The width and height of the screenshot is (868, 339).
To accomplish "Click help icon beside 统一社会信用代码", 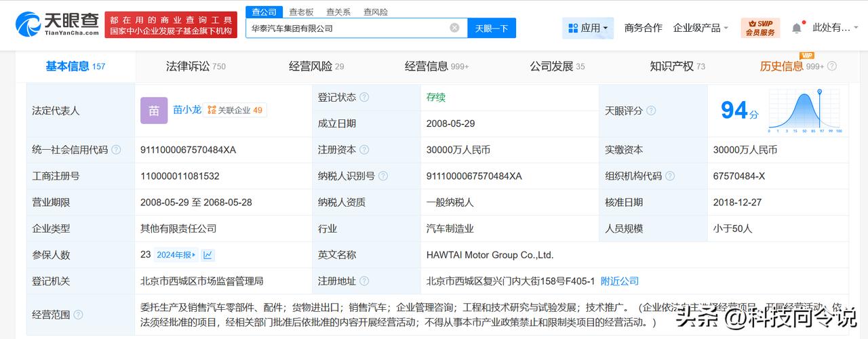I will (116, 150).
